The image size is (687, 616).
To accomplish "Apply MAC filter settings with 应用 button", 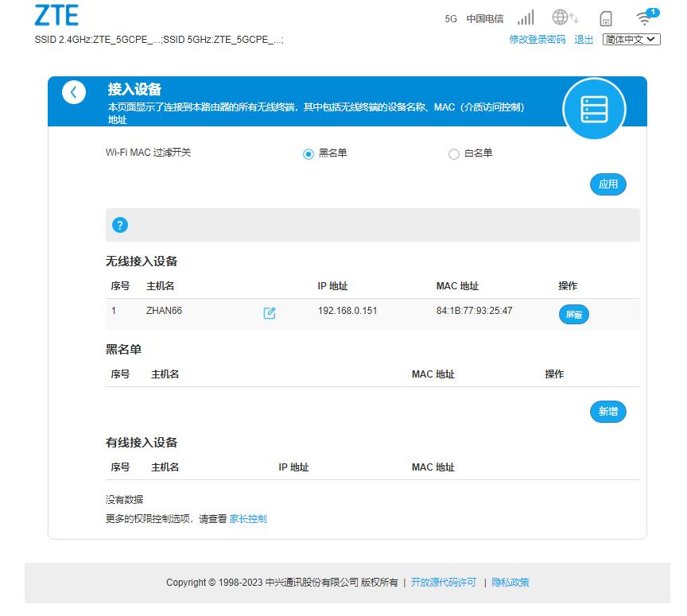I will (x=607, y=184).
